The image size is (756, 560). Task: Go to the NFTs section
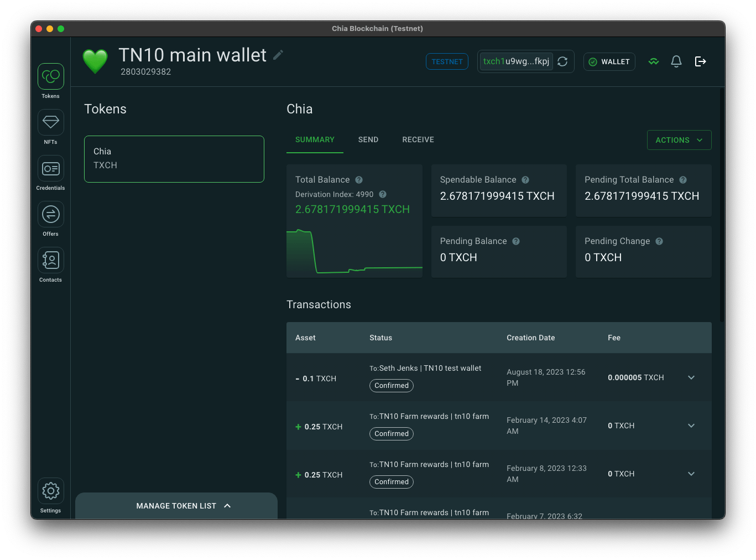point(51,122)
